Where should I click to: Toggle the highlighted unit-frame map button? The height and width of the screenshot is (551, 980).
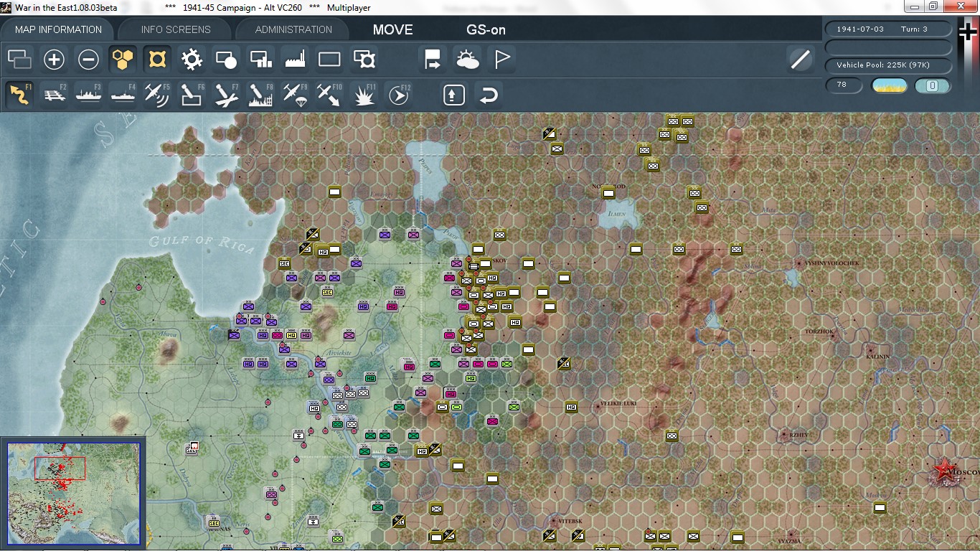tap(157, 60)
